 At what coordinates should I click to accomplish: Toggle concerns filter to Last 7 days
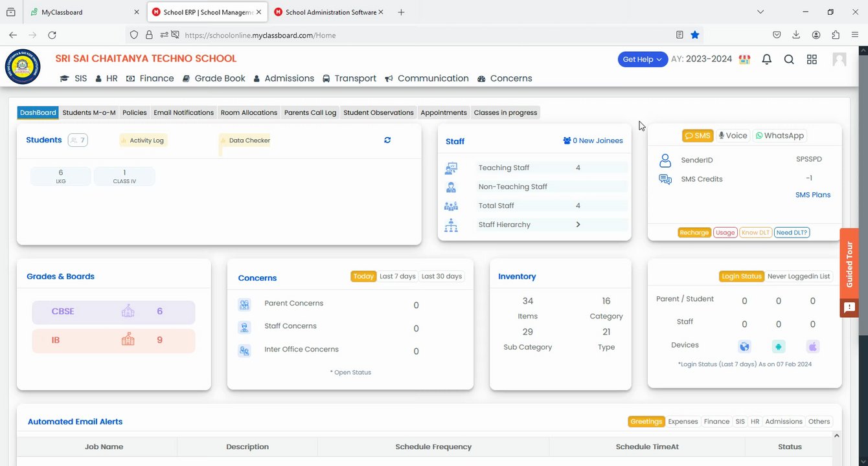point(397,276)
